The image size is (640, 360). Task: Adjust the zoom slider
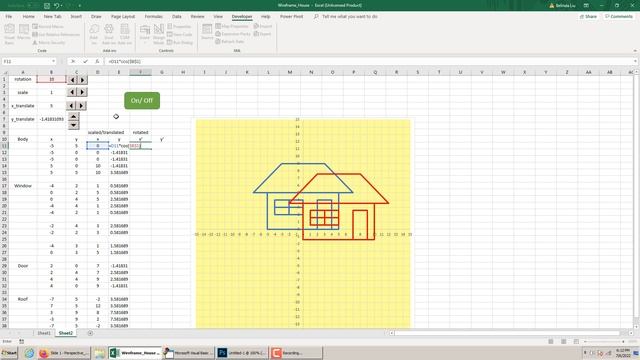604,341
